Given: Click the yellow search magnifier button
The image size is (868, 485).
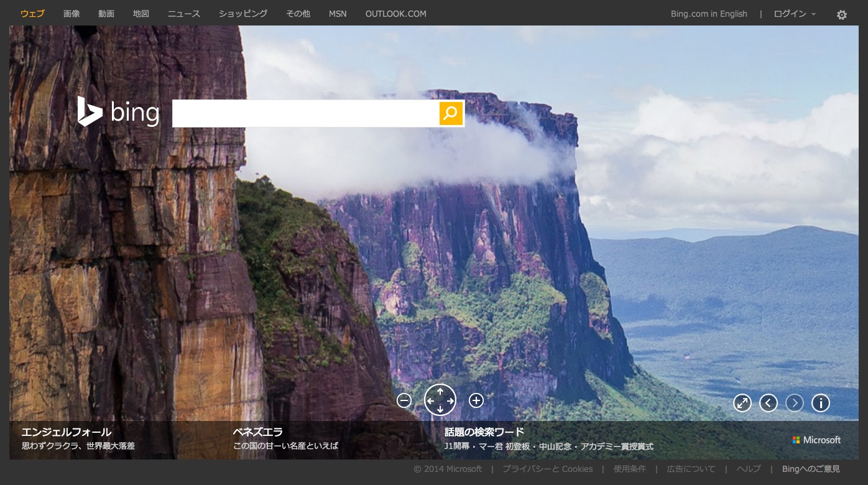Looking at the screenshot, I should coord(451,113).
